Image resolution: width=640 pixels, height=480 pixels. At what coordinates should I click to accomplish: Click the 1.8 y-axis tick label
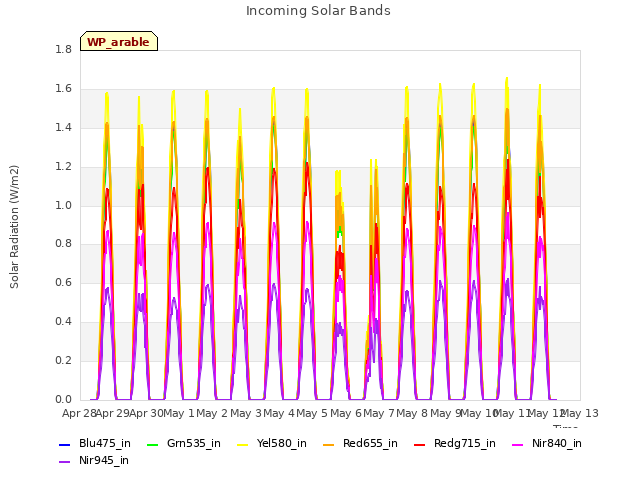tap(63, 50)
